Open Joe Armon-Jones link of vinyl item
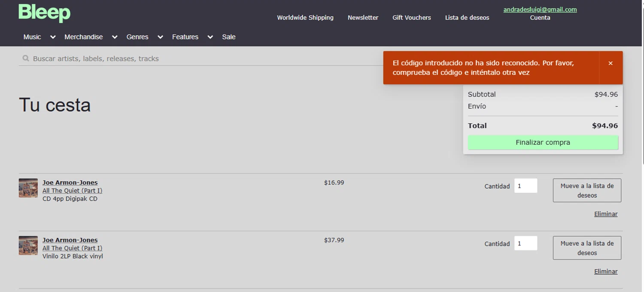The height and width of the screenshot is (292, 644). click(x=70, y=240)
